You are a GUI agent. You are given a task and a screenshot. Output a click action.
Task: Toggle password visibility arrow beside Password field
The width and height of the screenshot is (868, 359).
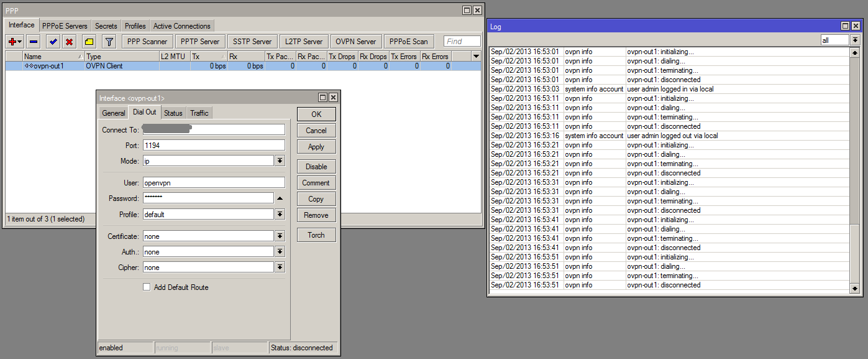pyautogui.click(x=280, y=198)
